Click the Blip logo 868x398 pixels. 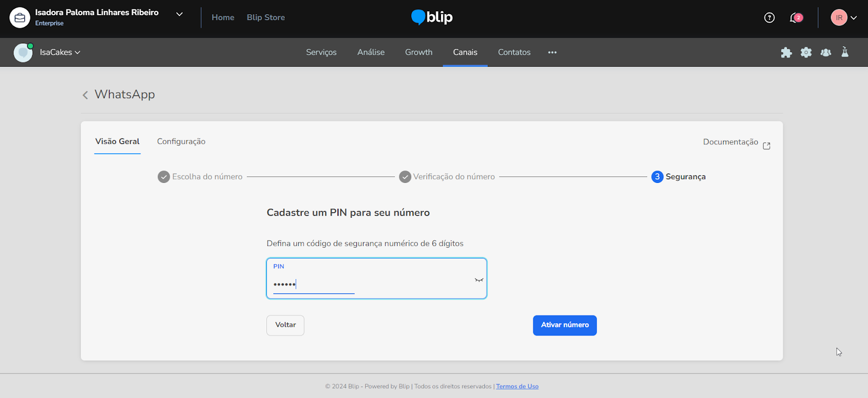click(432, 17)
